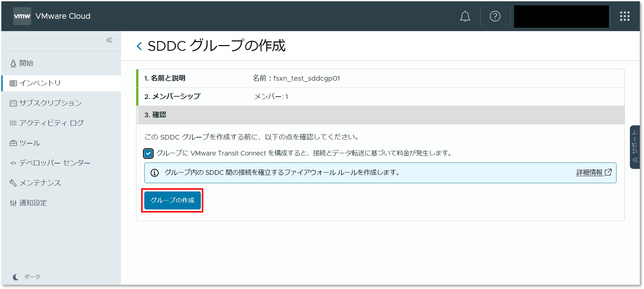Click the VMware Cloud title text
This screenshot has height=289, width=644.
pos(63,16)
